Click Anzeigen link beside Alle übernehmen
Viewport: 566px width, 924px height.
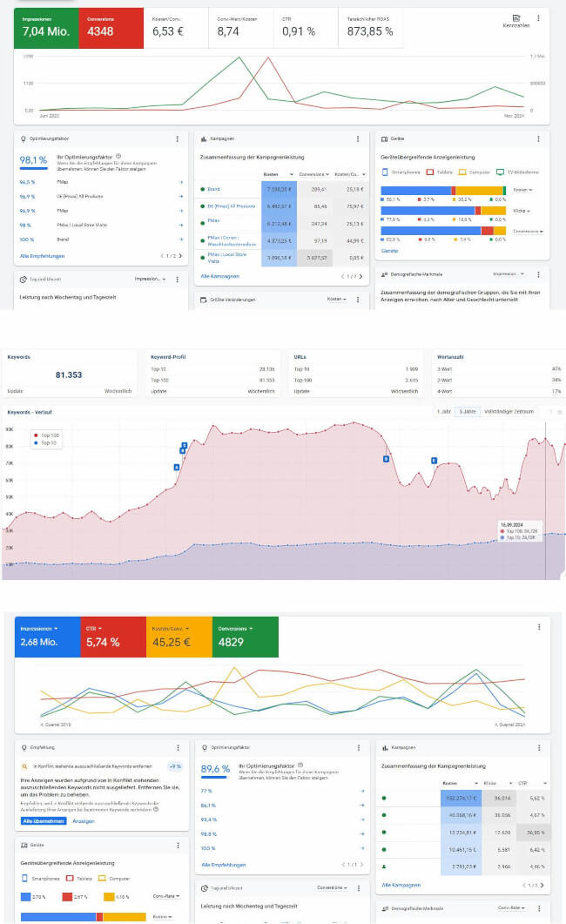click(x=84, y=821)
